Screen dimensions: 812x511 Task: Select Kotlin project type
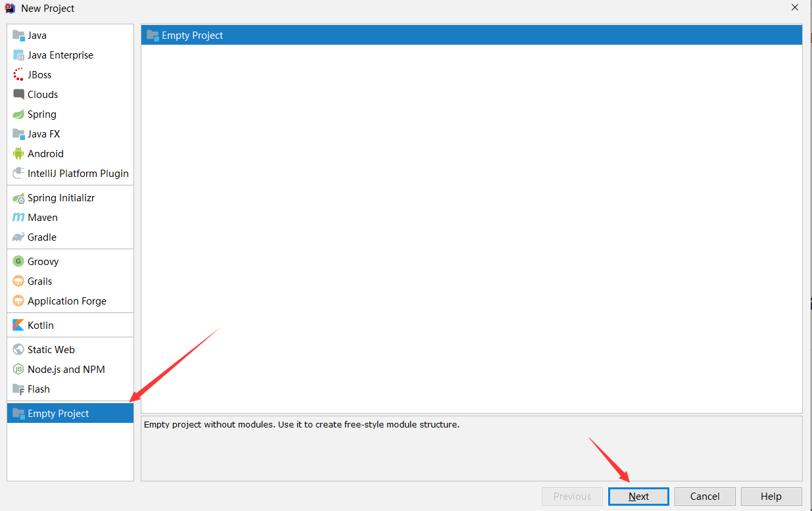click(70, 326)
